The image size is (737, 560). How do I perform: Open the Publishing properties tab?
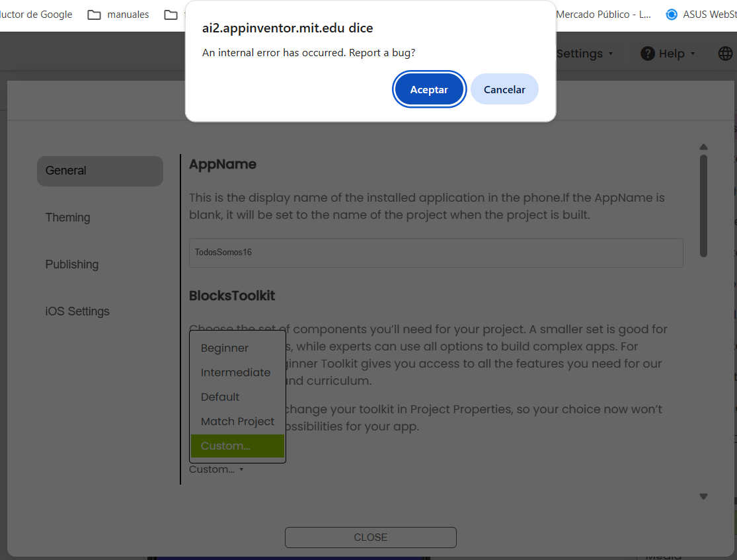[71, 264]
